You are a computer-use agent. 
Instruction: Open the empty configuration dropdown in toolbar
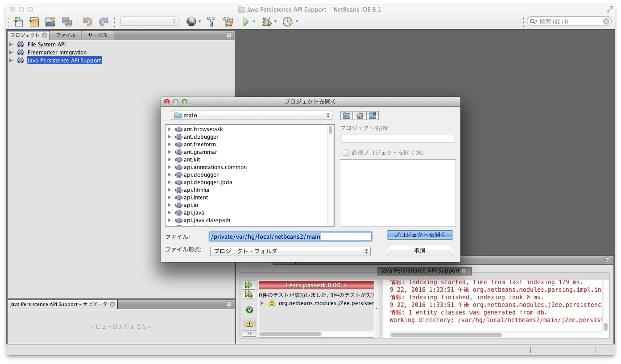tap(149, 21)
